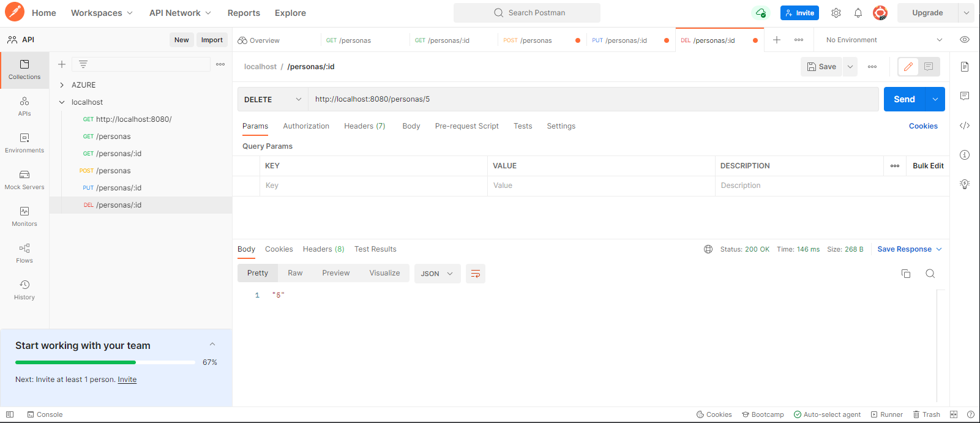Open the request info panel
980x423 pixels.
[965, 155]
